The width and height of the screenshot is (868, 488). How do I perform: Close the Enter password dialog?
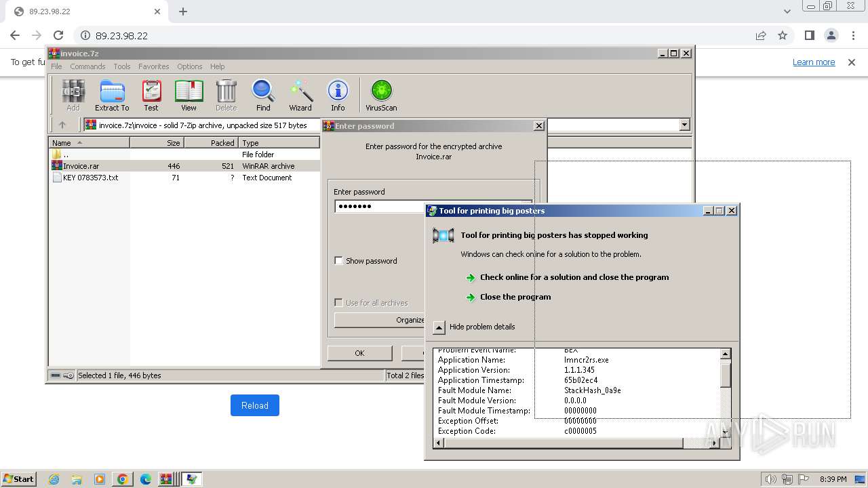538,125
